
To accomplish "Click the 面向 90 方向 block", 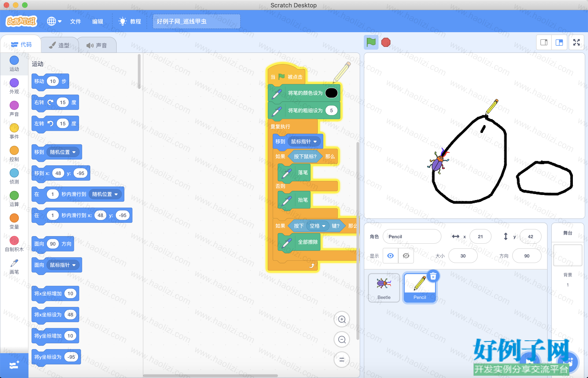I will (53, 244).
